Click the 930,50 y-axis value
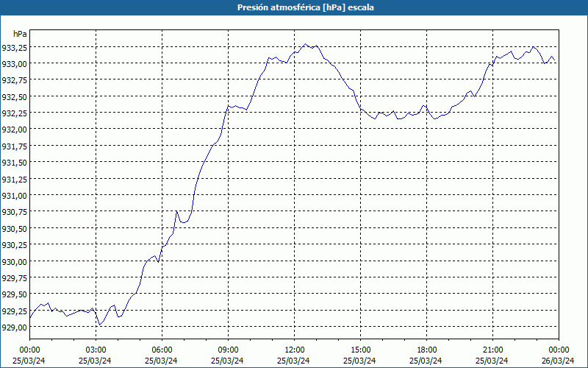 pyautogui.click(x=14, y=229)
